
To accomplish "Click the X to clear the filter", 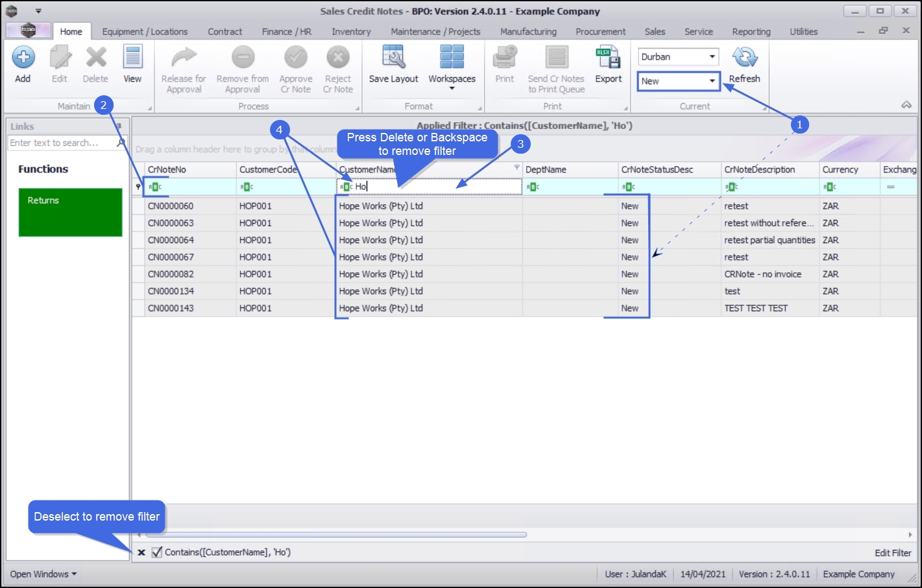I will click(141, 552).
